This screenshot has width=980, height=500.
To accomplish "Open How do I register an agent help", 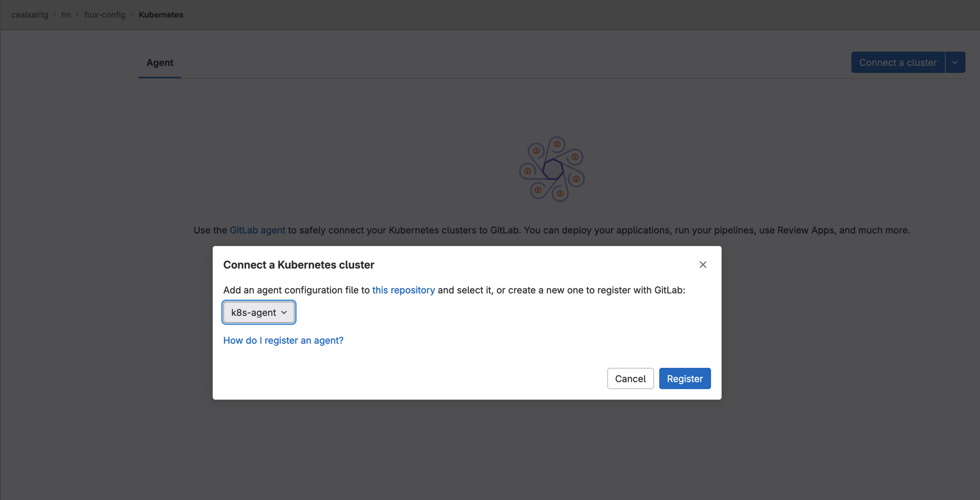I will tap(283, 340).
